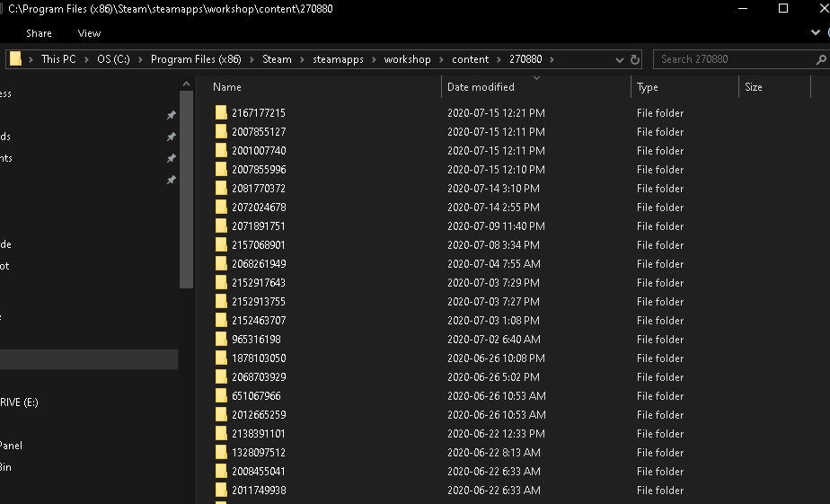Click the search magnifier icon
The height and width of the screenshot is (504, 830).
pos(821,59)
